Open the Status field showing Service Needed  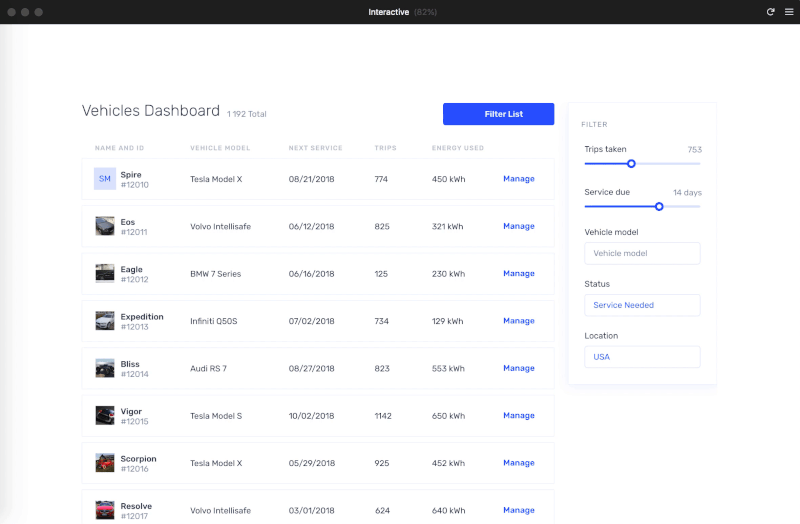642,305
